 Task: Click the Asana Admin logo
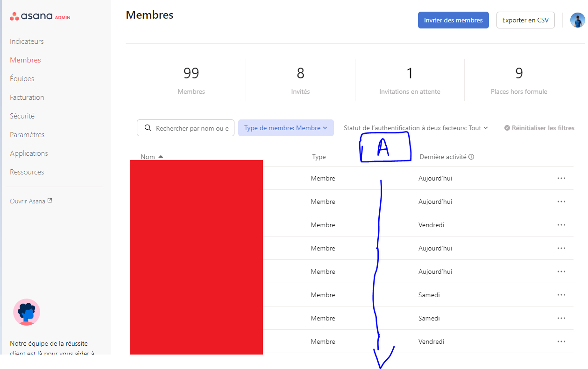click(40, 17)
